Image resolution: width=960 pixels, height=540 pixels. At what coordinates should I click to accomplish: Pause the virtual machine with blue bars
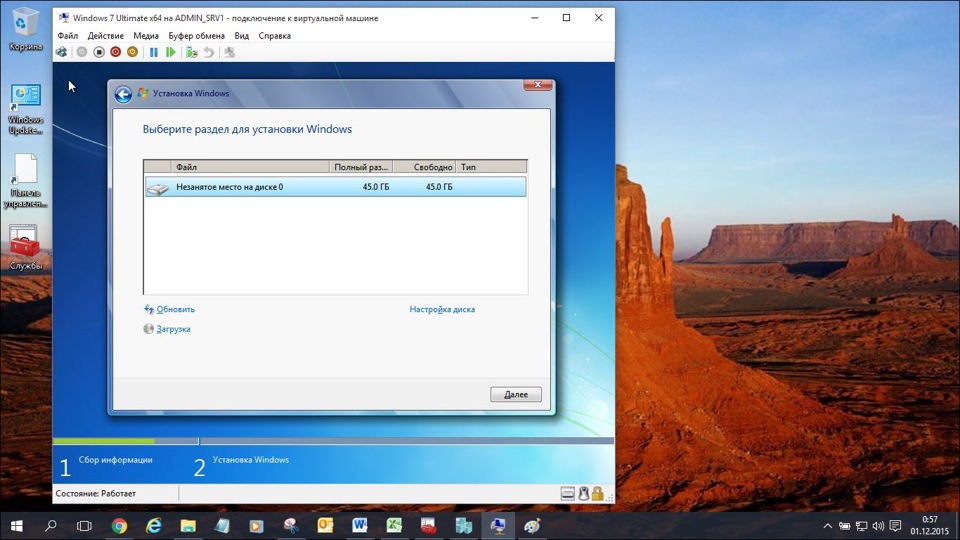[x=154, y=53]
